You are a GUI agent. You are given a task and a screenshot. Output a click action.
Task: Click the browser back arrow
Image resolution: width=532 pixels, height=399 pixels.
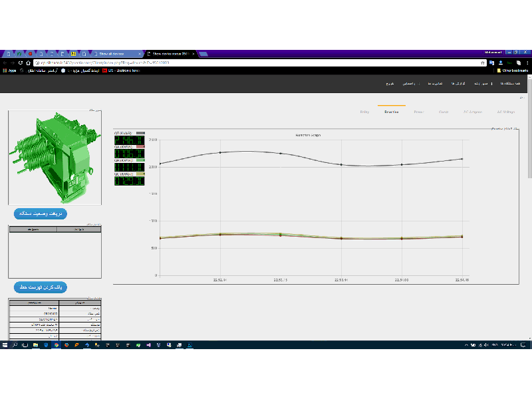[x=4, y=63]
